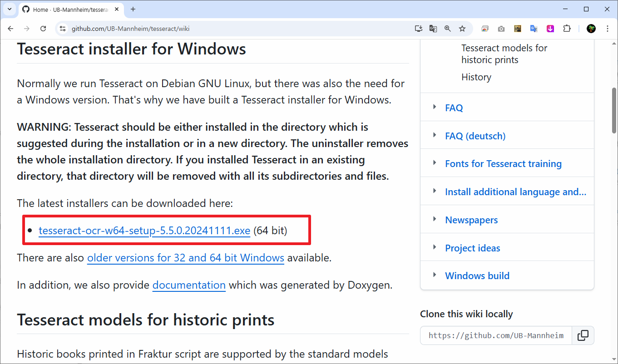Jump to History in sidebar
Image resolution: width=618 pixels, height=364 pixels.
point(476,77)
